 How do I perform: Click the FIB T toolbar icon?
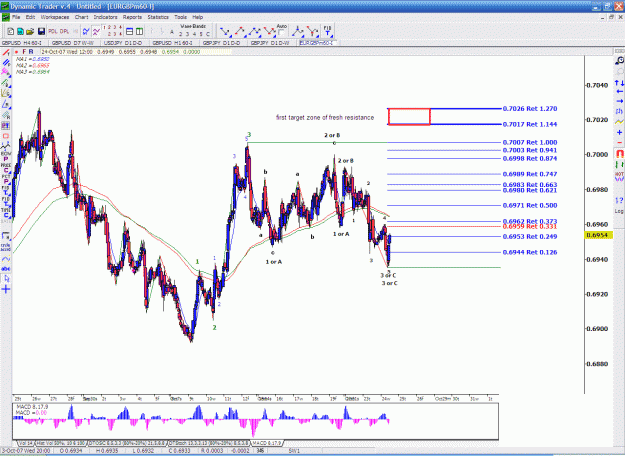[327, 31]
